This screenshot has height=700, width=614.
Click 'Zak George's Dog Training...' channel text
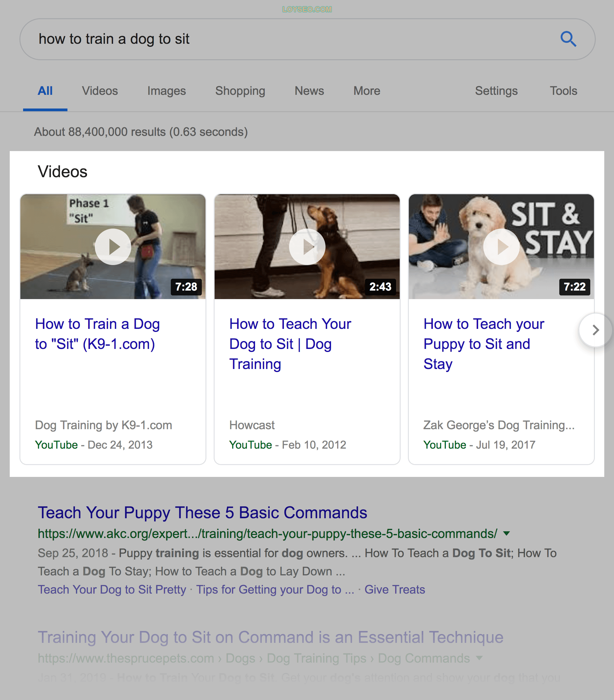tap(499, 425)
